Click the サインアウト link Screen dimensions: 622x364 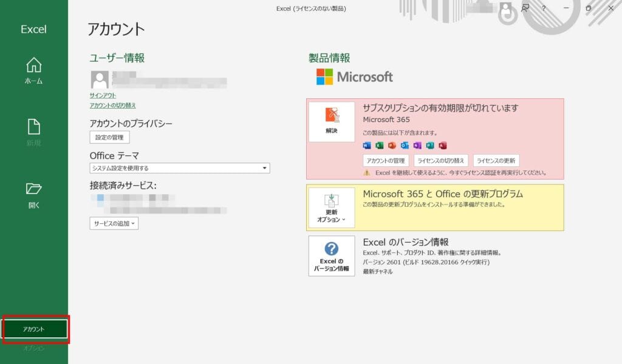(103, 95)
